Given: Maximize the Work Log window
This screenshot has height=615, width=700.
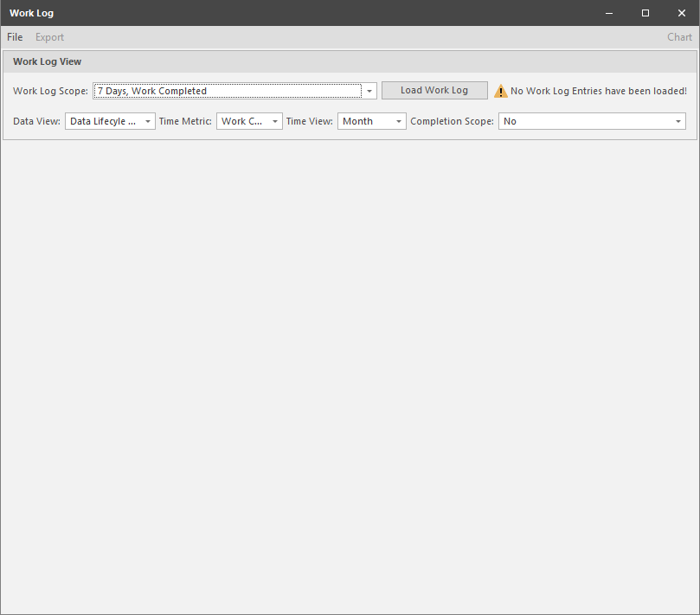Looking at the screenshot, I should click(645, 13).
